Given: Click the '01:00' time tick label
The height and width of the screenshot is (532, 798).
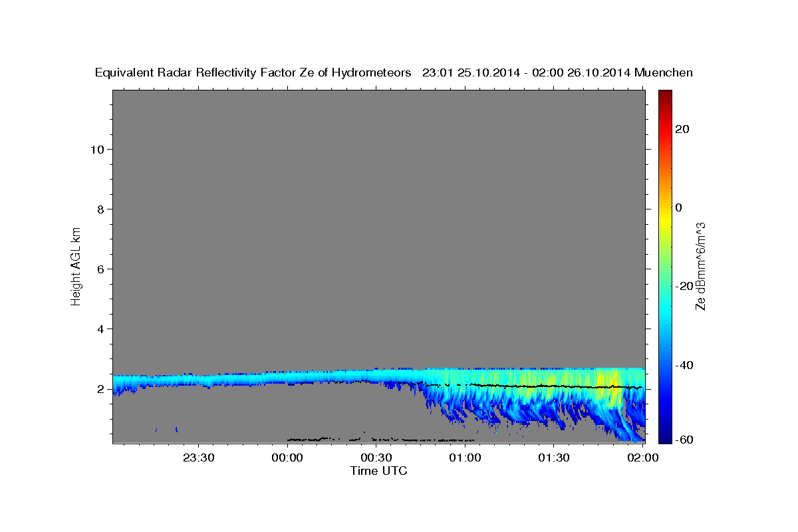Looking at the screenshot, I should 465,458.
